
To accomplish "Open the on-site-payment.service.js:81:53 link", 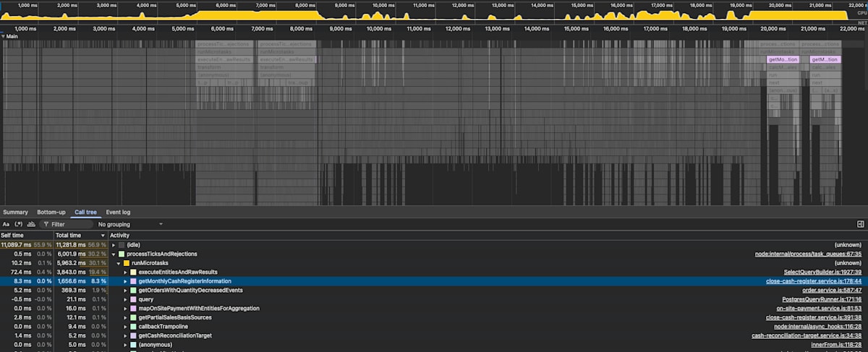I will tap(819, 308).
